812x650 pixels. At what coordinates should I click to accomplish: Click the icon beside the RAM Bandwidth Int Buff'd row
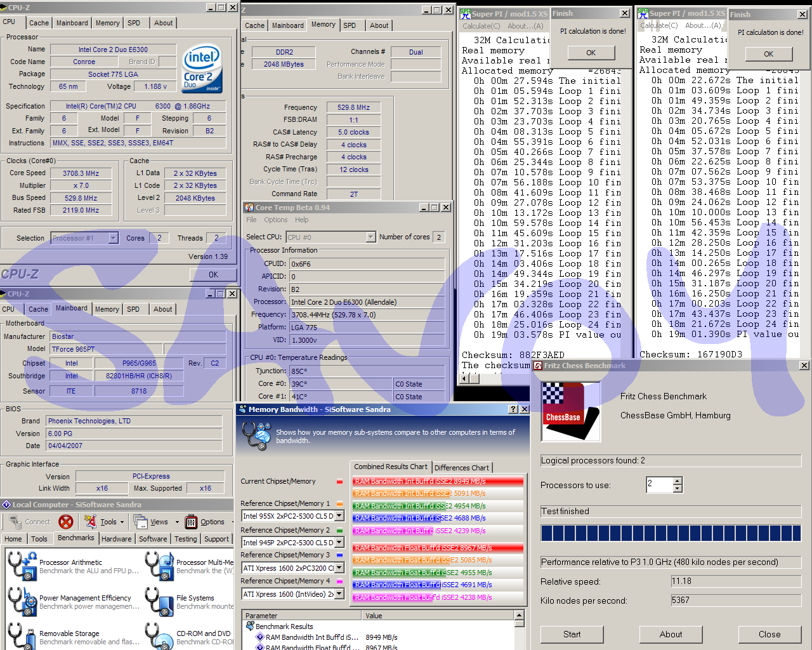point(260,637)
